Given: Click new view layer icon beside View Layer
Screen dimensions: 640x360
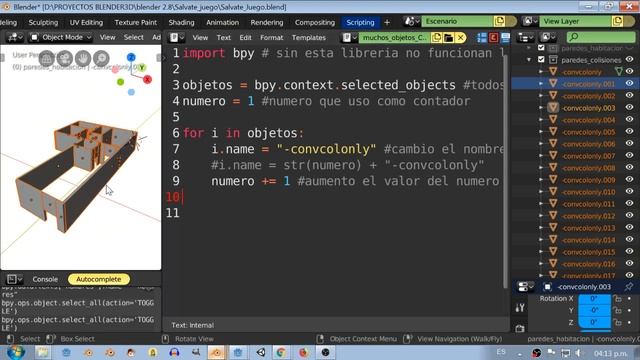Looking at the screenshot, I should click(618, 21).
